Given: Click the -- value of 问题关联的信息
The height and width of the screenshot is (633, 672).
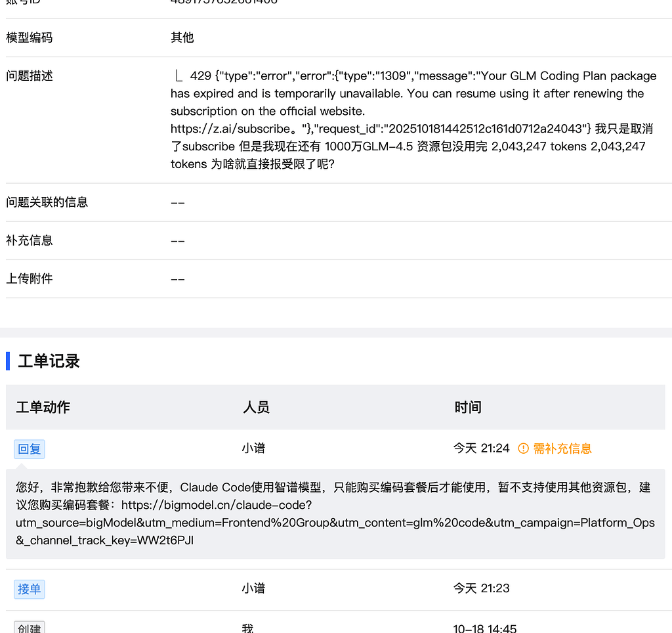Looking at the screenshot, I should click(x=177, y=203).
